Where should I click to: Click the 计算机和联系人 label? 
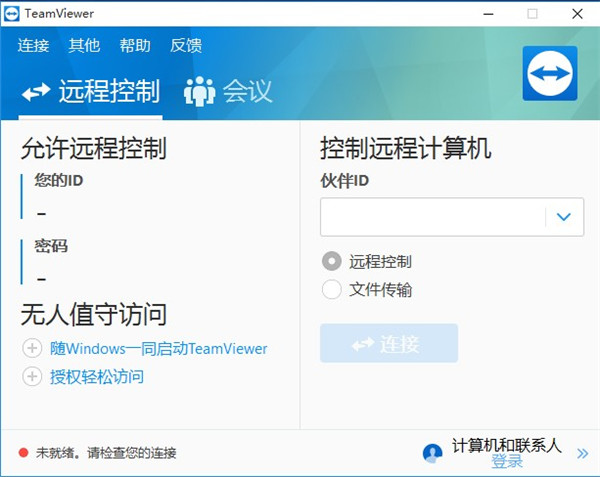pyautogui.click(x=507, y=446)
